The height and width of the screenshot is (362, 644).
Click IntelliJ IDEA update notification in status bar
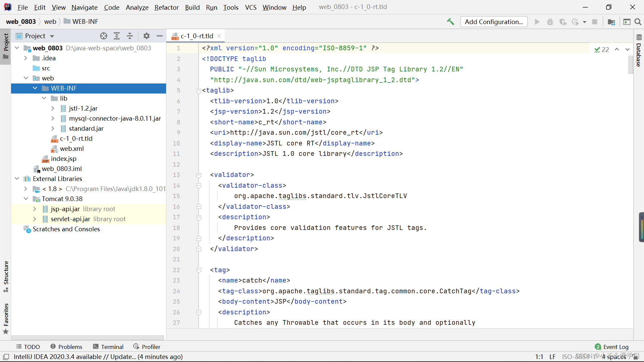(x=98, y=357)
